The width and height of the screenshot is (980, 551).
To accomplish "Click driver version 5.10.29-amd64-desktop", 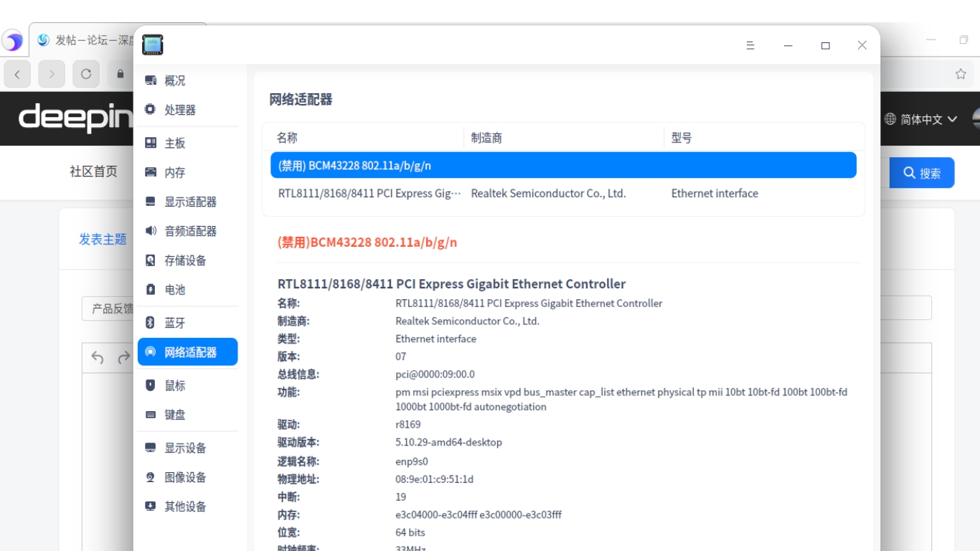I will (449, 442).
